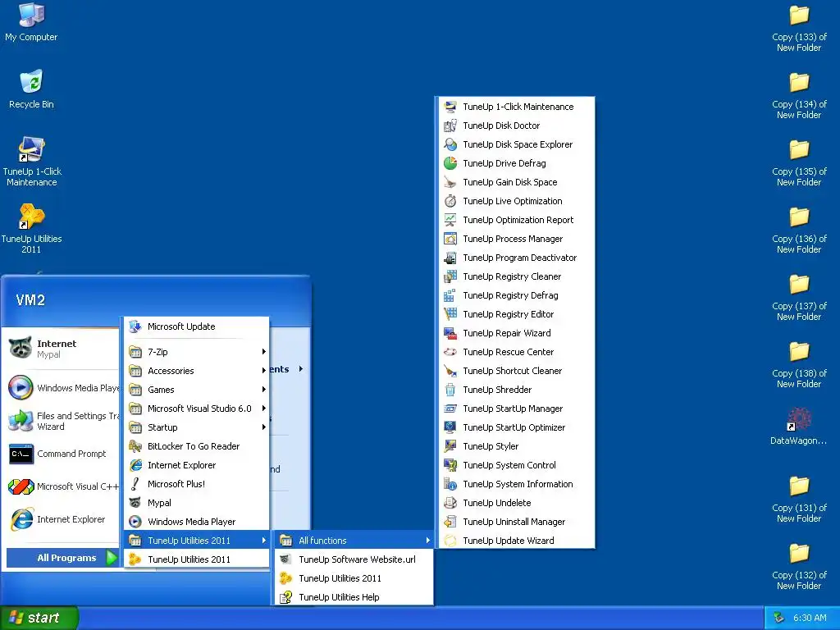Launch TuneUp StartUp Optimizer icon
This screenshot has height=630, width=840.
[x=450, y=427]
